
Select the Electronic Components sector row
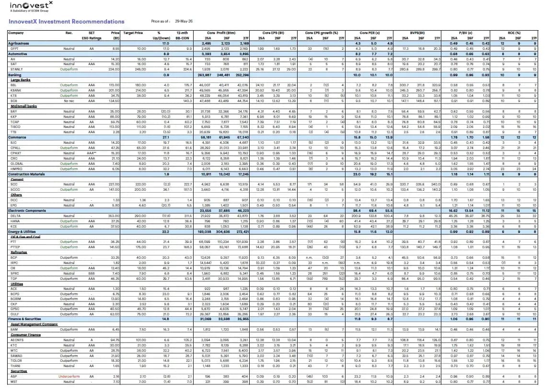click(273, 211)
